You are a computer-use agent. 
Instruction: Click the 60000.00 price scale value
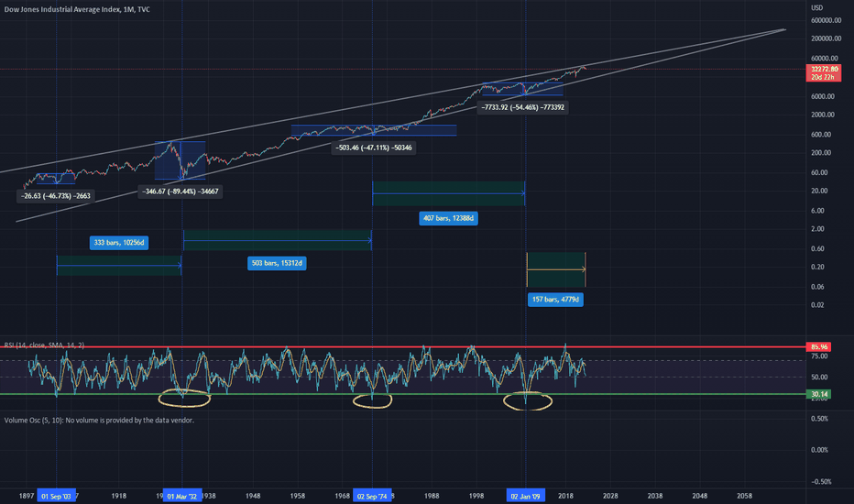coord(824,59)
